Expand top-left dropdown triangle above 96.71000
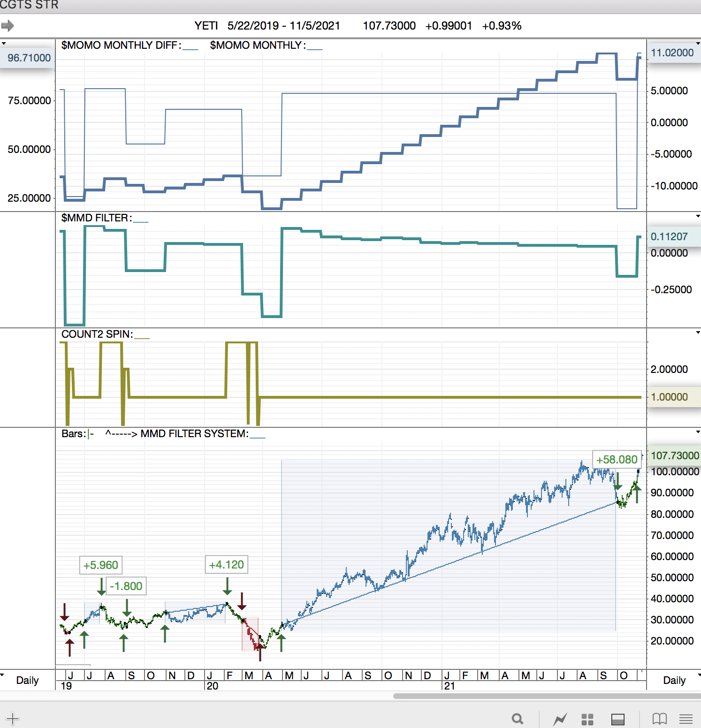This screenshot has width=701, height=728. point(4,44)
